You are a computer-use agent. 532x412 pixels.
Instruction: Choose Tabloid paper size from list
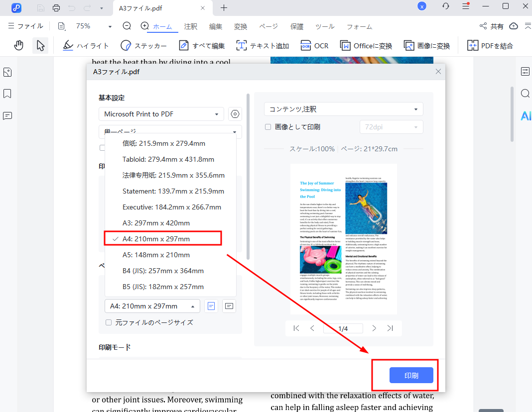coord(168,159)
